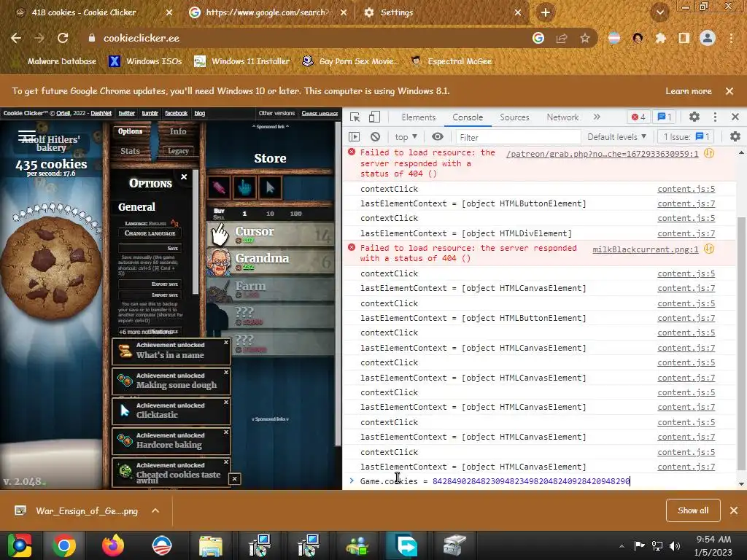
Task: Open the Network tab in DevTools
Action: 562,117
